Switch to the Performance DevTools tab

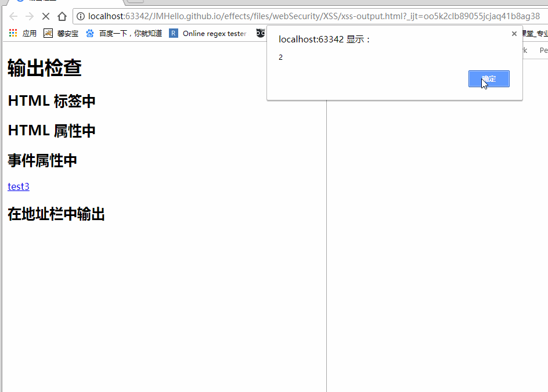543,51
